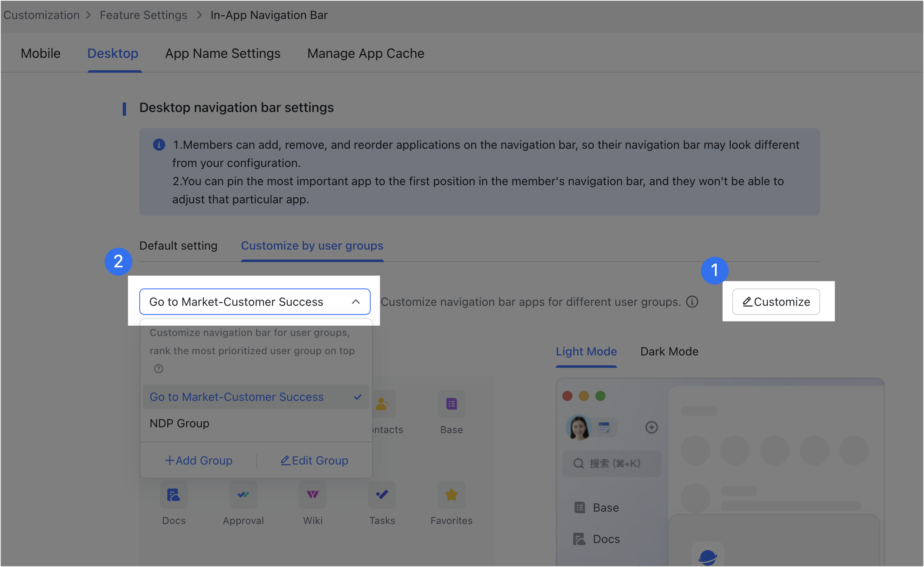Click the Favorites star icon
Image resolution: width=924 pixels, height=567 pixels.
pos(451,495)
